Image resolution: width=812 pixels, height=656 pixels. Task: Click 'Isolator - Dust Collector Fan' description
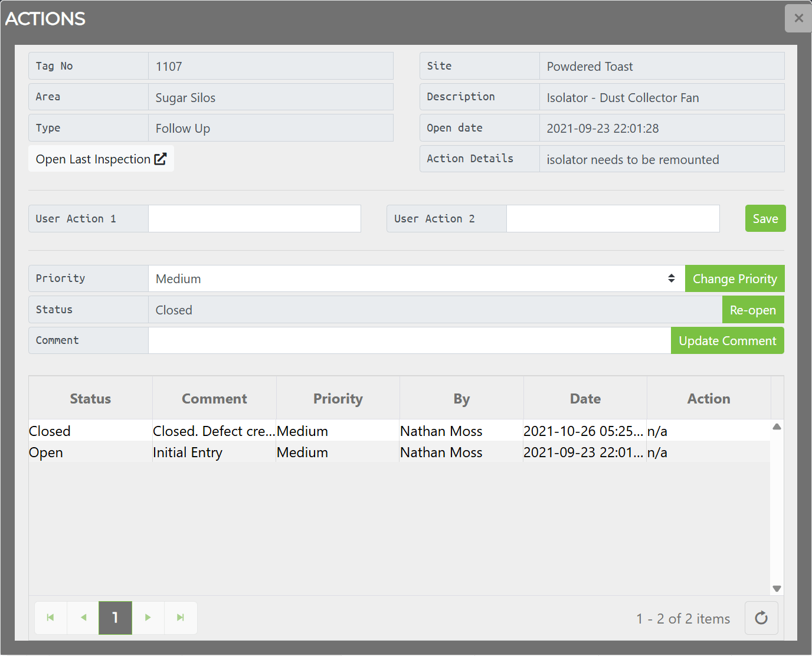[662, 97]
